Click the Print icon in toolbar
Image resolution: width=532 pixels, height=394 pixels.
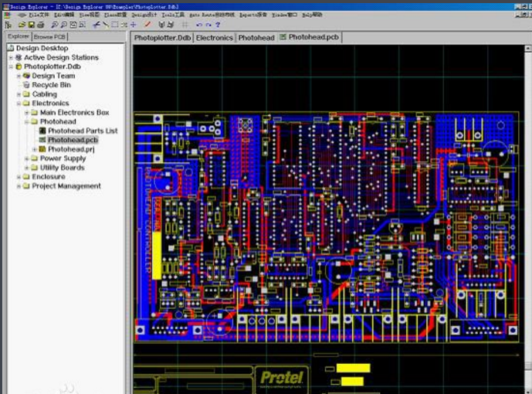(41, 25)
